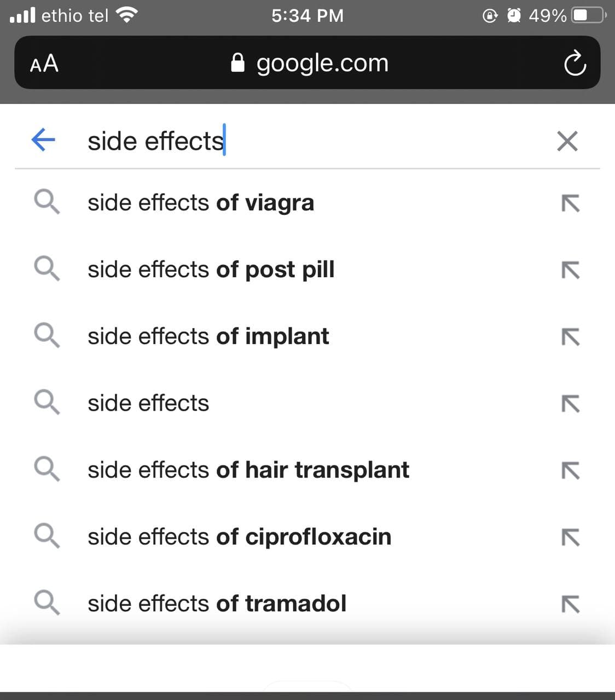Fill in 'side effects of implant' using arrow
The height and width of the screenshot is (700, 615).
coord(570,337)
